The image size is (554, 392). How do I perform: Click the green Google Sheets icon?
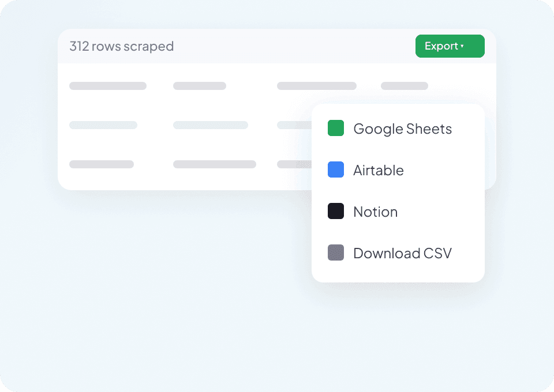coord(336,128)
